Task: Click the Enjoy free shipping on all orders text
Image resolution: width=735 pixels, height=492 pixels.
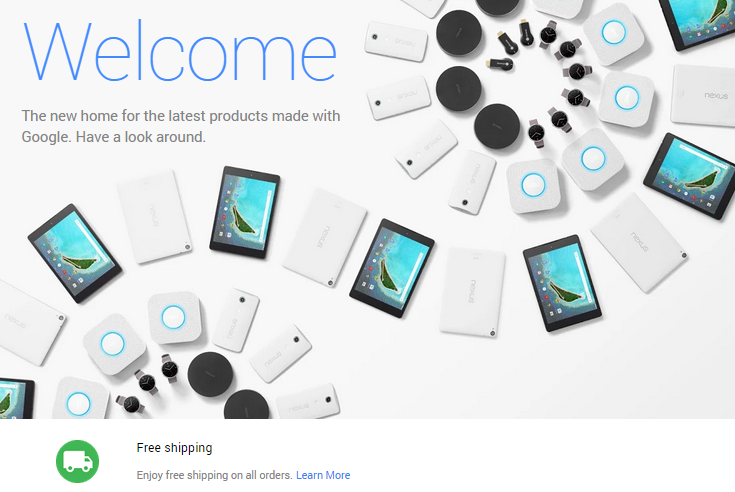Action: coord(215,475)
